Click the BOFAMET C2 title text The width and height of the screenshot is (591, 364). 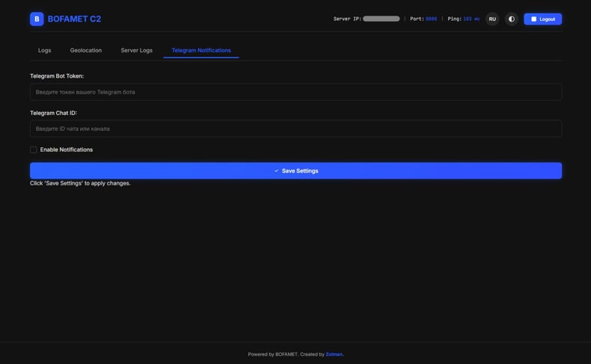pyautogui.click(x=74, y=19)
